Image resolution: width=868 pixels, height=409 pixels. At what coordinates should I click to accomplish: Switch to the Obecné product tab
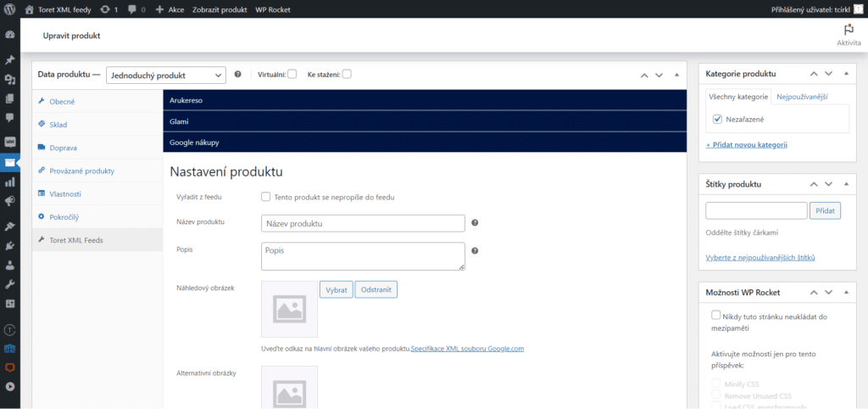[97, 102]
